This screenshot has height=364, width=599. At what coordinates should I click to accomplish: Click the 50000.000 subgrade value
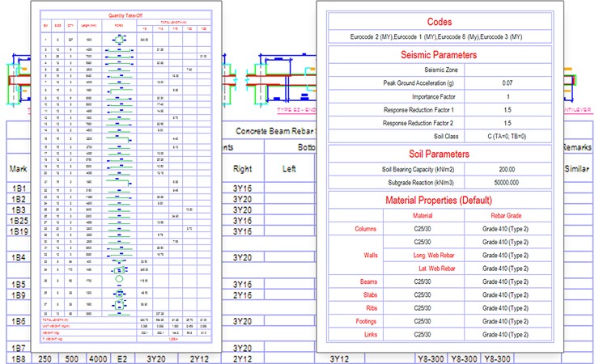pyautogui.click(x=507, y=183)
